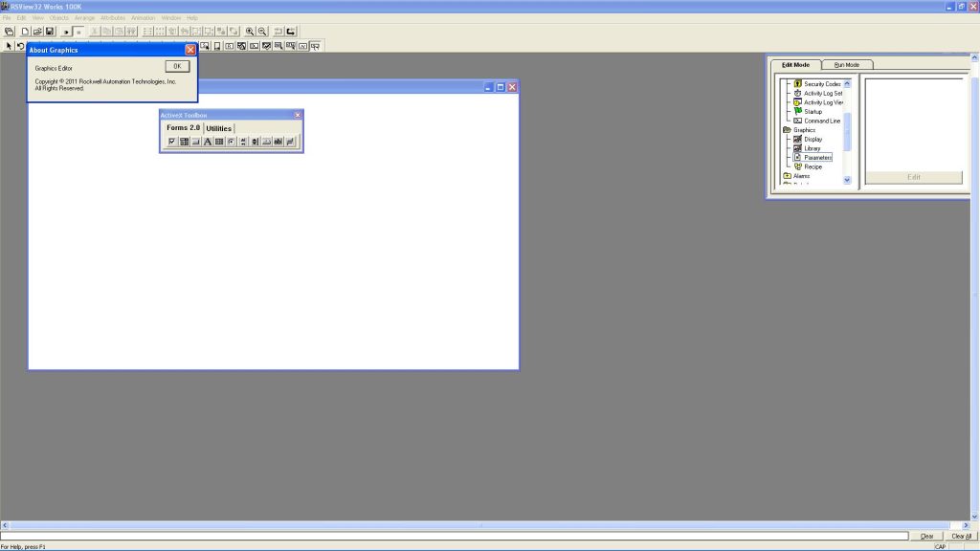Select the ComboBox tool in ActiveX Toolbox
980x551 pixels.
[x=184, y=142]
